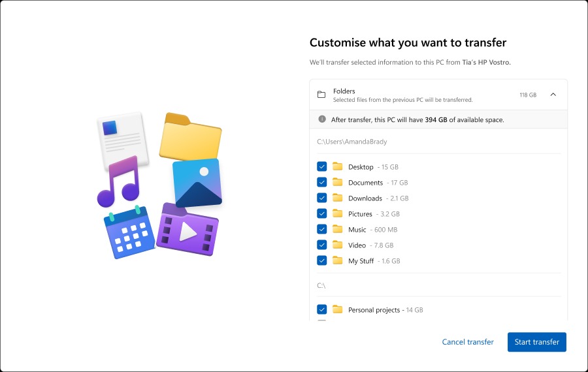Image resolution: width=588 pixels, height=372 pixels.
Task: Click the large yellow folder illustration
Action: 191,136
